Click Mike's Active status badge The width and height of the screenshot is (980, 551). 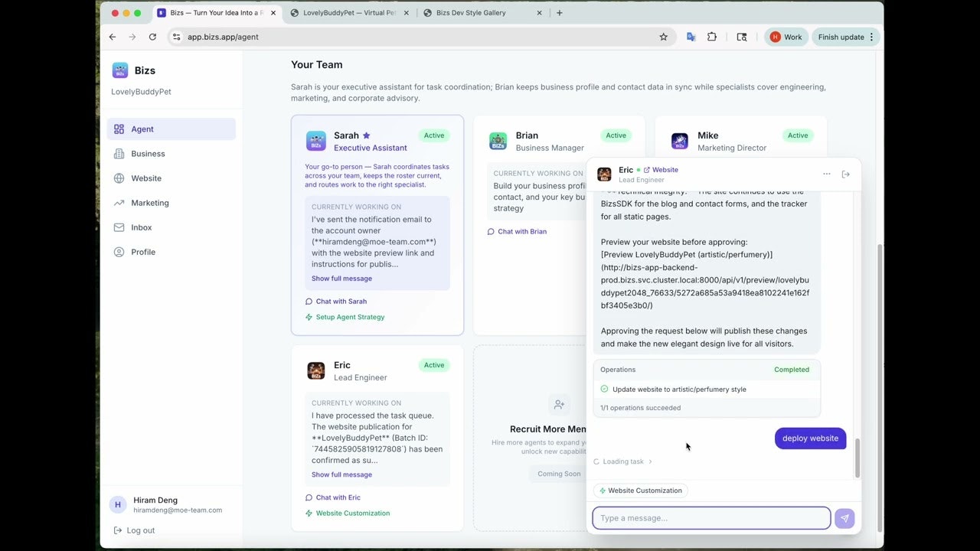point(798,135)
